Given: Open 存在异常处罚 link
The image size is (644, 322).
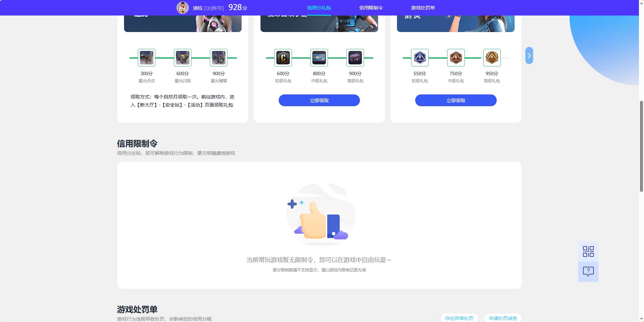Looking at the screenshot, I should pyautogui.click(x=459, y=318).
